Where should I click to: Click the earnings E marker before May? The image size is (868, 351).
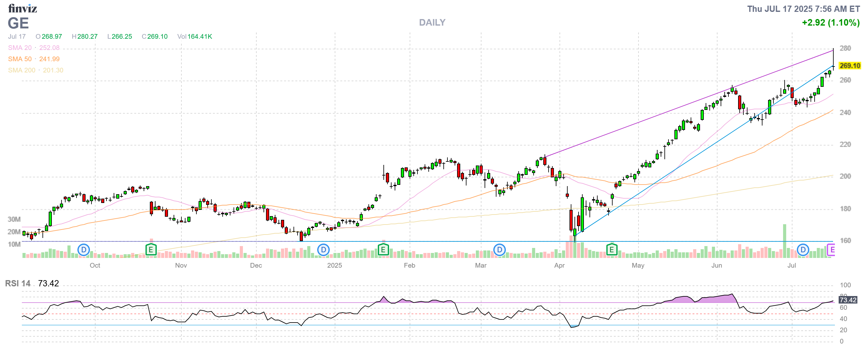click(x=611, y=250)
